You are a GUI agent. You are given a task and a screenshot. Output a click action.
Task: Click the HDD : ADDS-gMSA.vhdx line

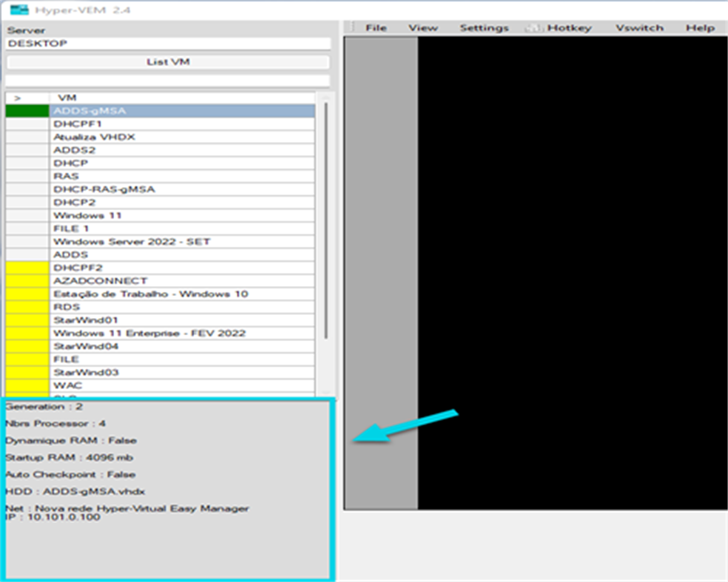coord(75,492)
